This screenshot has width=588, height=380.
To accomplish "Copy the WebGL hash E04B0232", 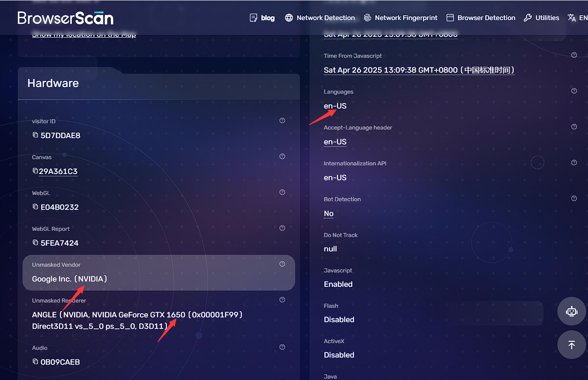I will coord(35,207).
